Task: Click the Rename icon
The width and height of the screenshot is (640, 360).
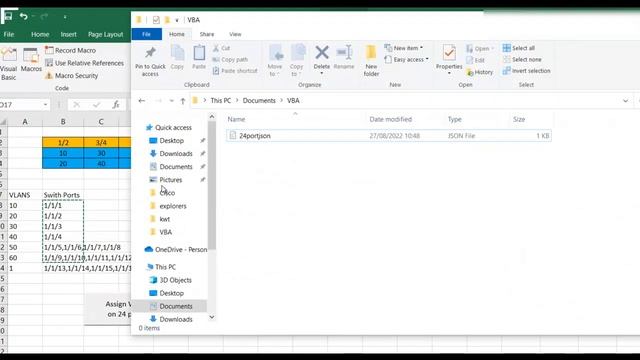Action: pos(344,53)
